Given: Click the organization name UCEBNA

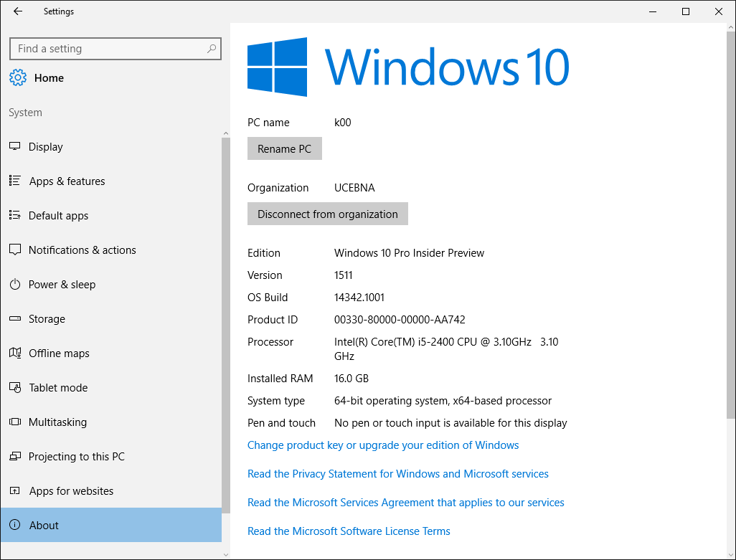Looking at the screenshot, I should pyautogui.click(x=354, y=188).
